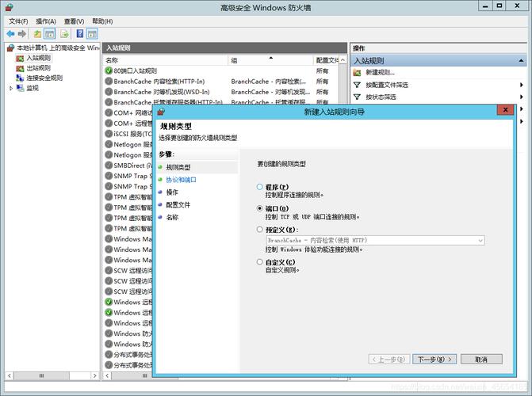
Task: Select the 程序(P) radio button
Action: tap(259, 187)
